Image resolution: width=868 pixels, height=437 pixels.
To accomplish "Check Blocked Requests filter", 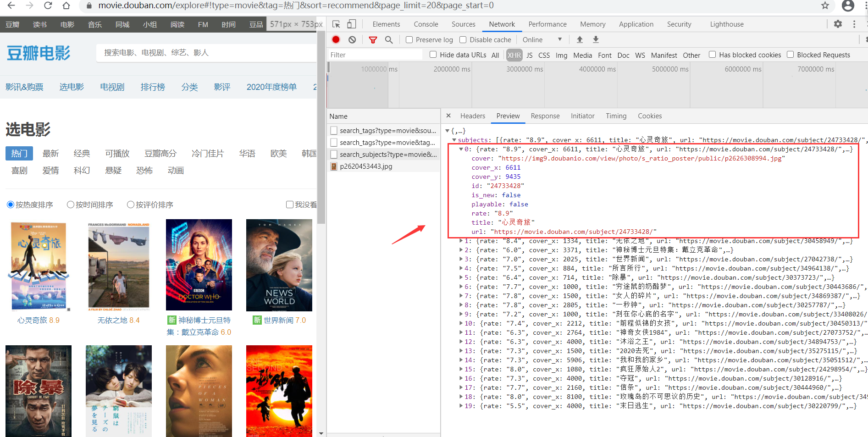I will coord(790,55).
